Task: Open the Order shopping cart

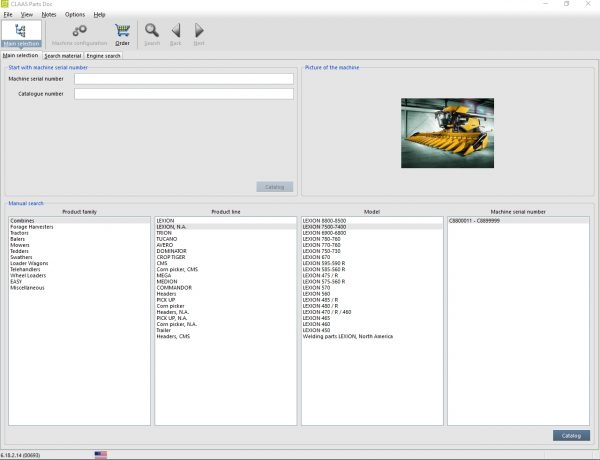Action: (x=122, y=34)
